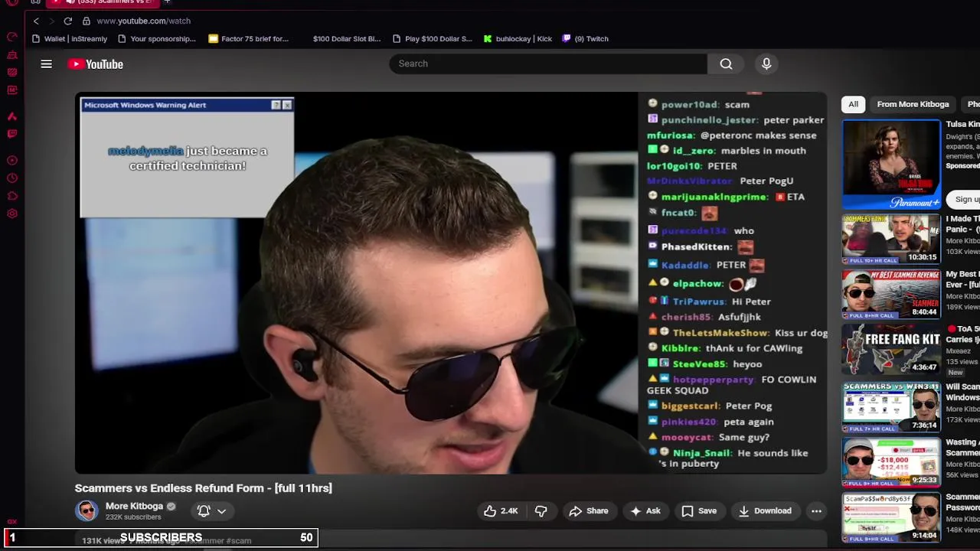Open More Kitboga channel avatar
The image size is (980, 551).
pos(87,510)
